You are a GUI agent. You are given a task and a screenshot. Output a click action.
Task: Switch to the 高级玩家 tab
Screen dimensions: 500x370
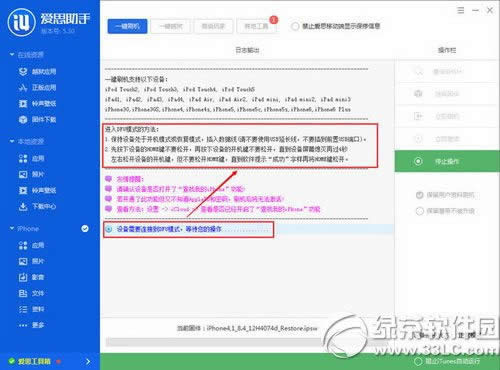click(213, 26)
